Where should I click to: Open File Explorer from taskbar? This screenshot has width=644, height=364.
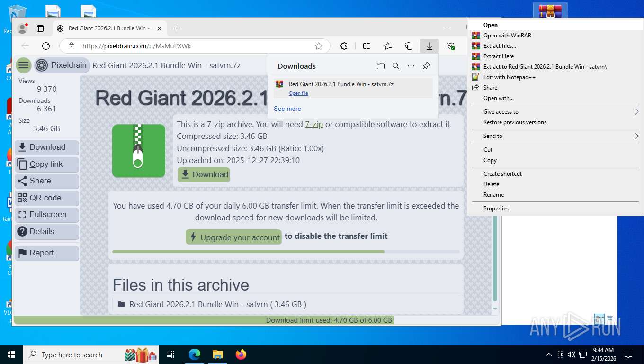[218, 355]
